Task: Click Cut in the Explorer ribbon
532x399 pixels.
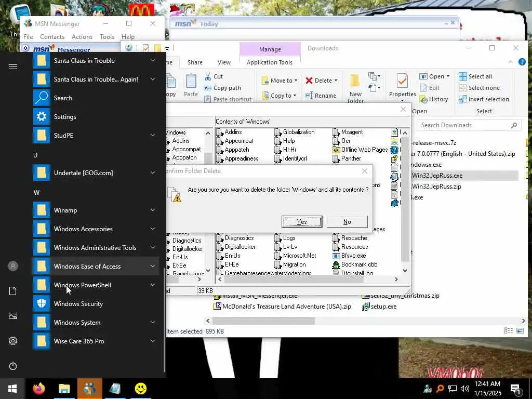Action: pyautogui.click(x=214, y=76)
